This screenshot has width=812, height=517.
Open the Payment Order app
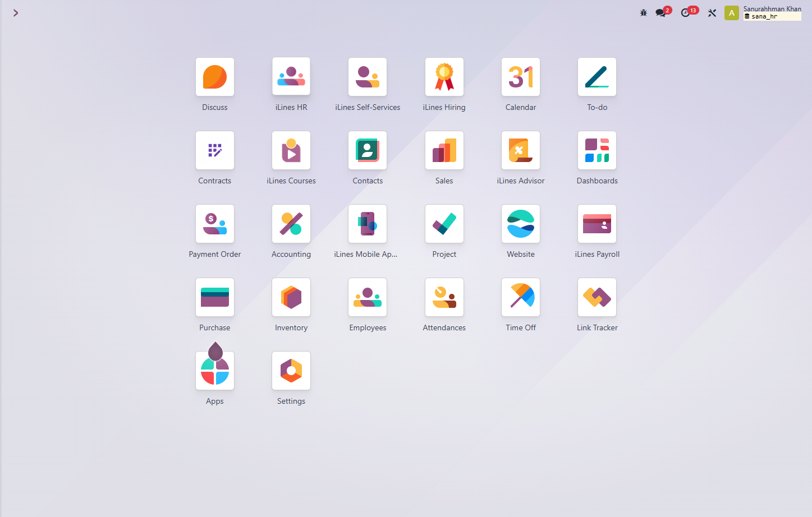click(215, 224)
